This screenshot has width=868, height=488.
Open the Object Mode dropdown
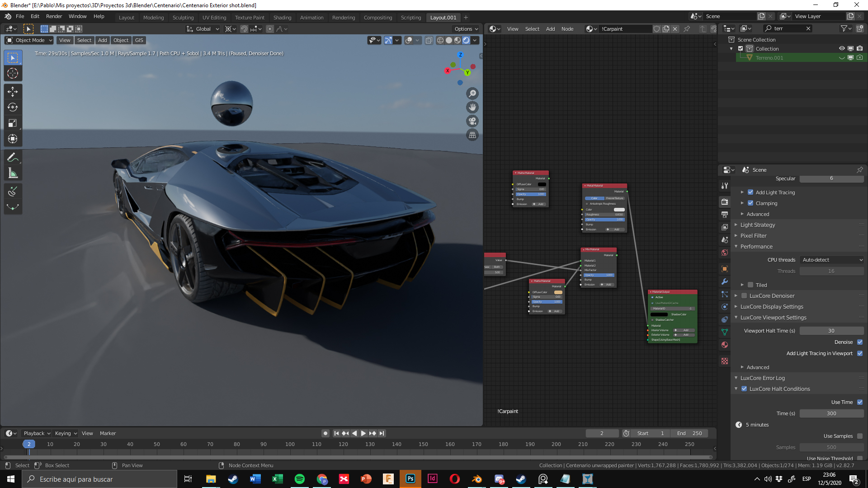(29, 40)
